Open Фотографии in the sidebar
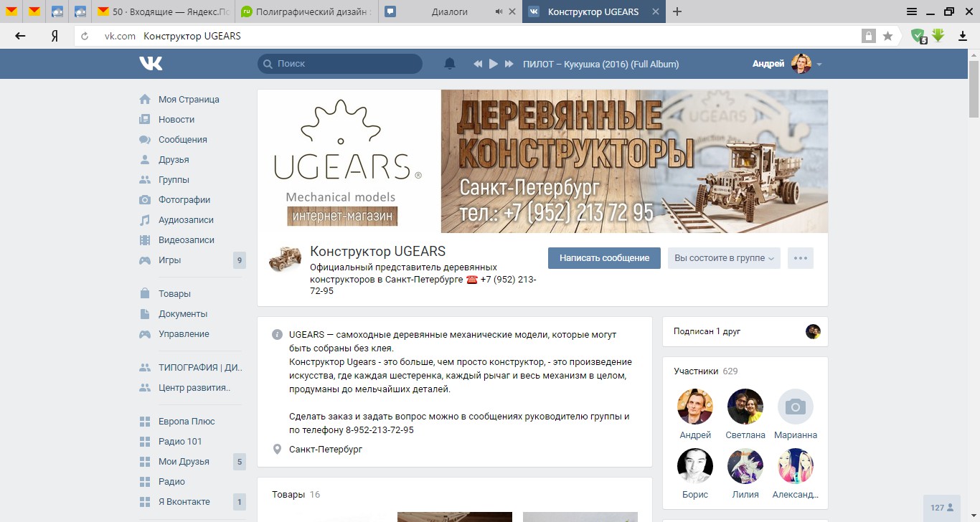The width and height of the screenshot is (980, 522). click(184, 200)
